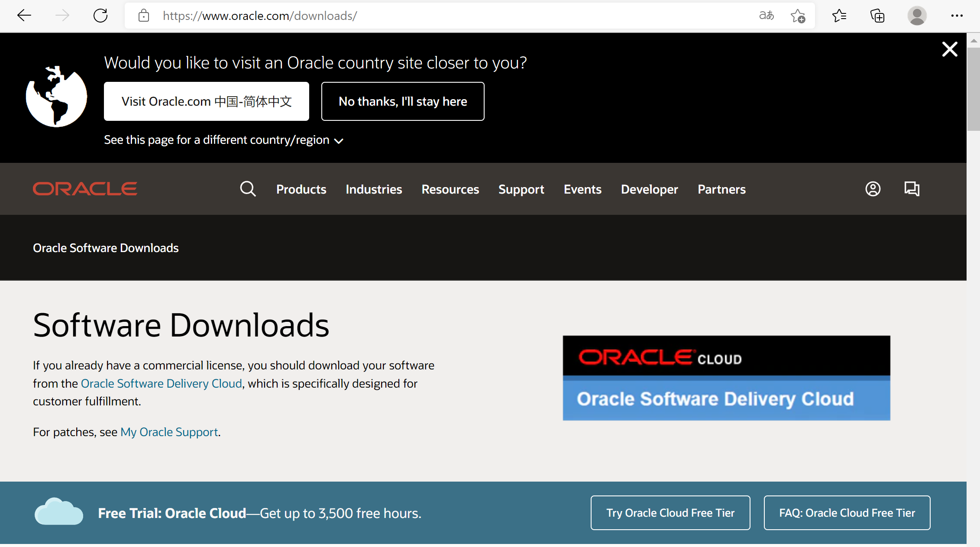Click the Oracle search magnifier icon
Viewport: 980px width, 547px height.
tap(248, 189)
